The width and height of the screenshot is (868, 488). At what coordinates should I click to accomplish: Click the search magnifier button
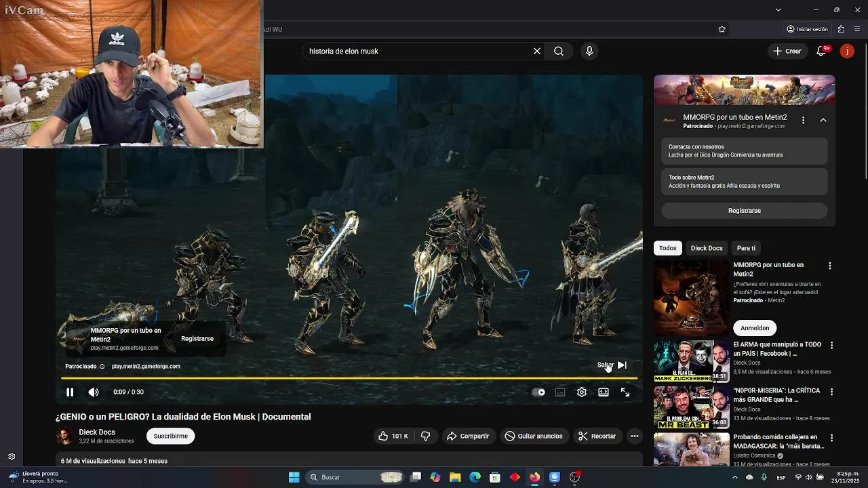[559, 51]
